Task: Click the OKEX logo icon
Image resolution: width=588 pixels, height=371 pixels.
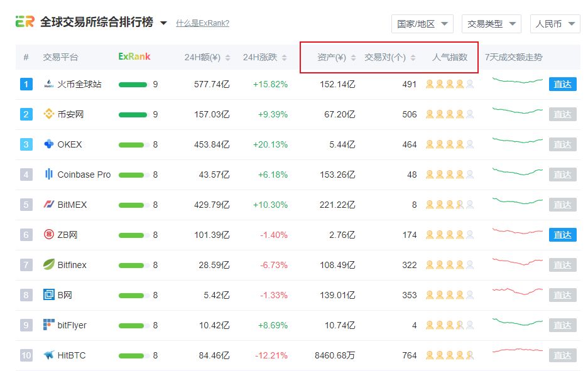Action: point(49,144)
